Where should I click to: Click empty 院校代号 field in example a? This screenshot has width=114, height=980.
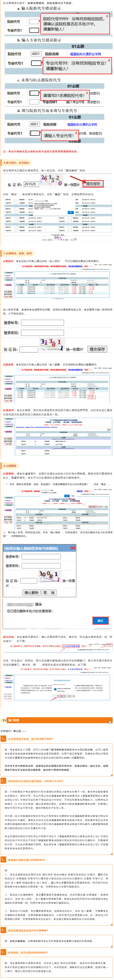[x=34, y=21]
